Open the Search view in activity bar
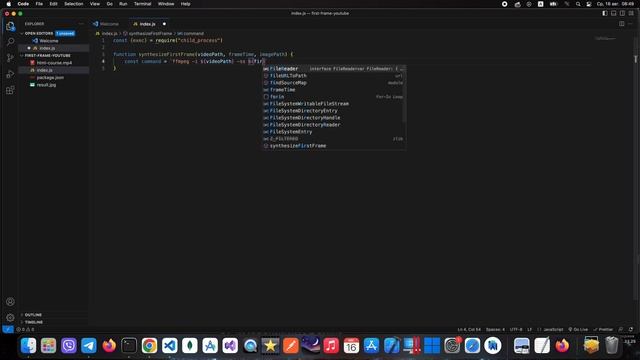This screenshot has height=360, width=640. pos(10,42)
